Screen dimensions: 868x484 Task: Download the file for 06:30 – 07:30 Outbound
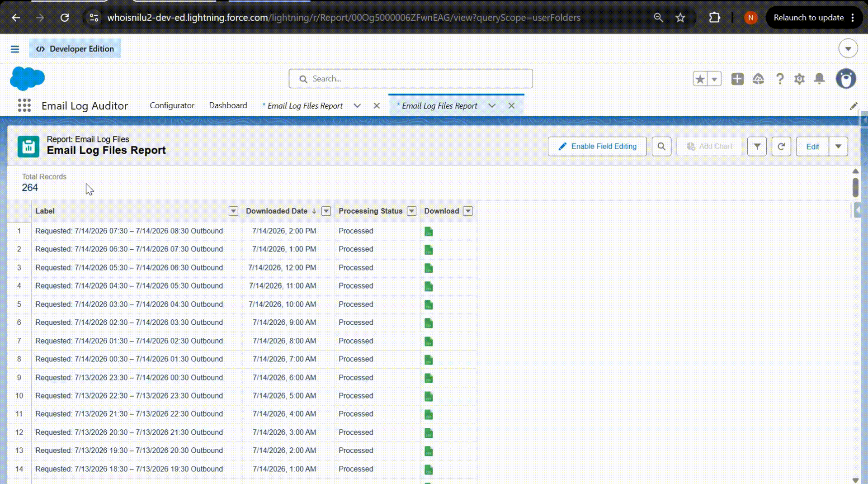pos(429,250)
